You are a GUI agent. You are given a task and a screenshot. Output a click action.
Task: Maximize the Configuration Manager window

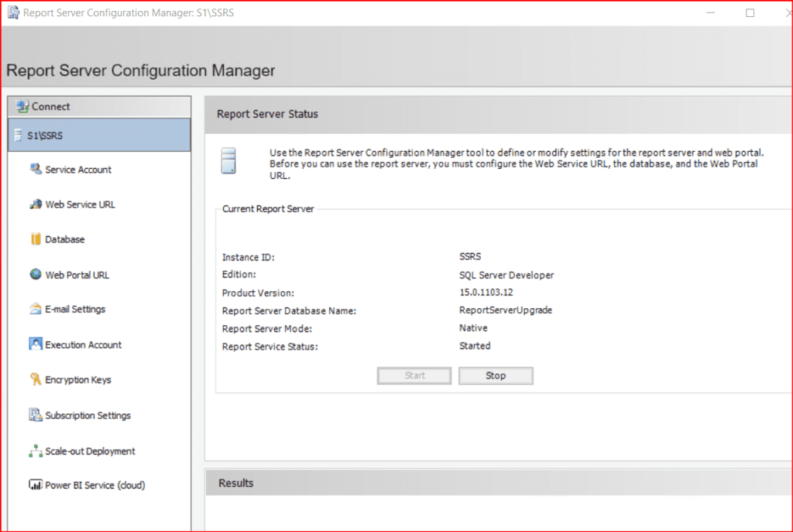coord(750,13)
